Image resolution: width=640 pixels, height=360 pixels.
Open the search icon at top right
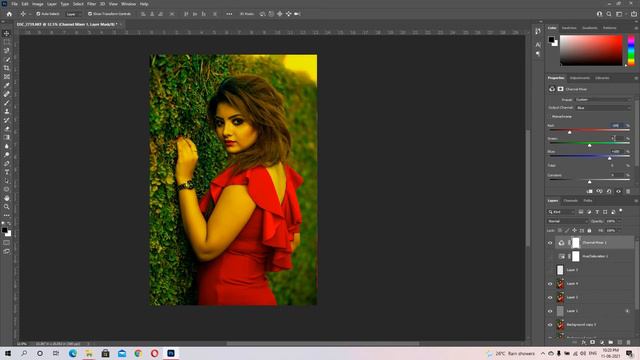point(609,14)
